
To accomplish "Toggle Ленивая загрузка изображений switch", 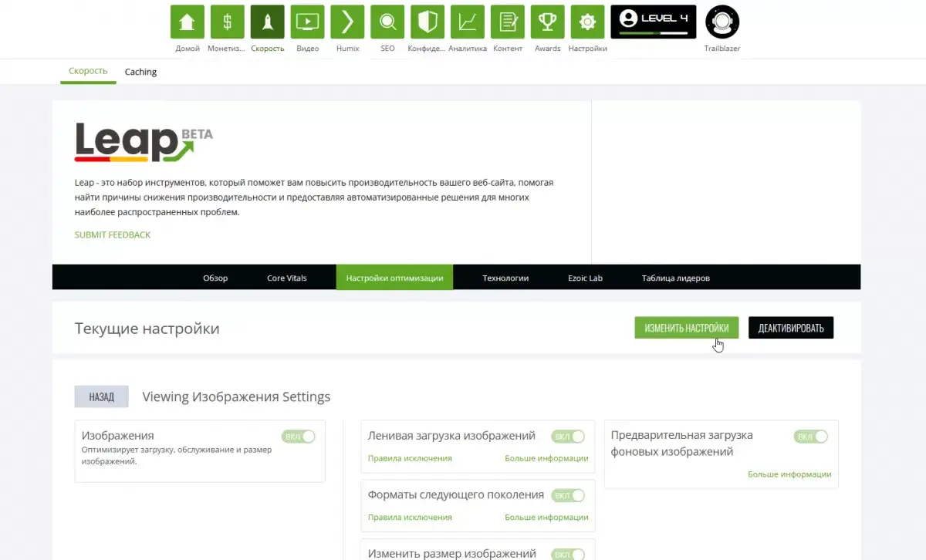I will (568, 437).
